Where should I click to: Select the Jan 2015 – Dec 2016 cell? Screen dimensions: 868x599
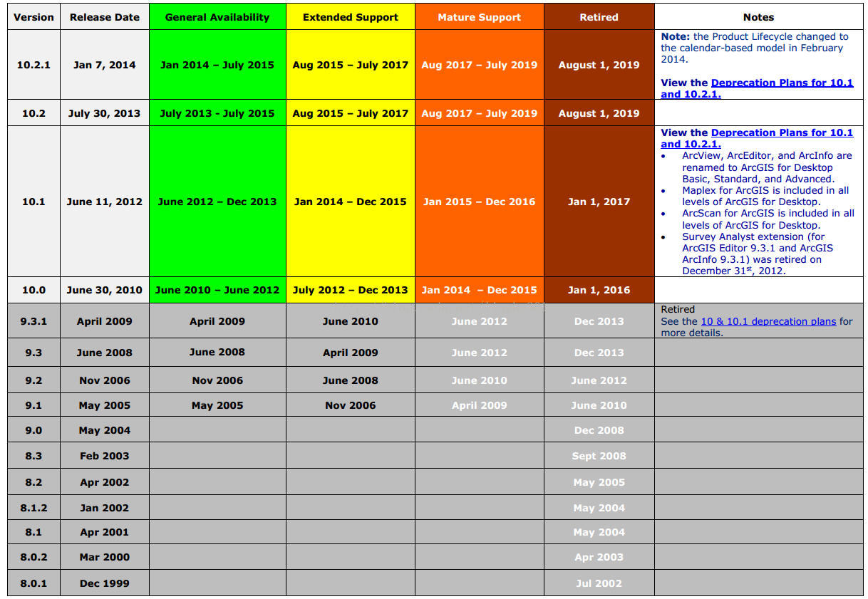pos(480,202)
